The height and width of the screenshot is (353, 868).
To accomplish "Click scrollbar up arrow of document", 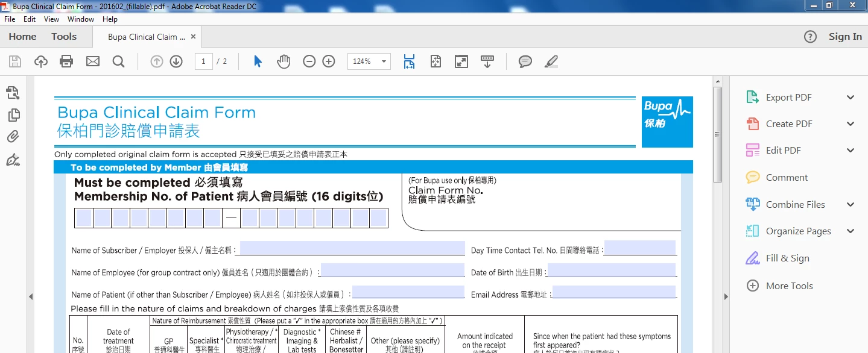I will [718, 81].
